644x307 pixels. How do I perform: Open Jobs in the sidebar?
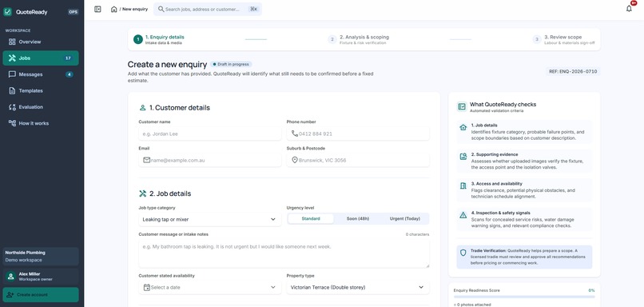pyautogui.click(x=41, y=58)
